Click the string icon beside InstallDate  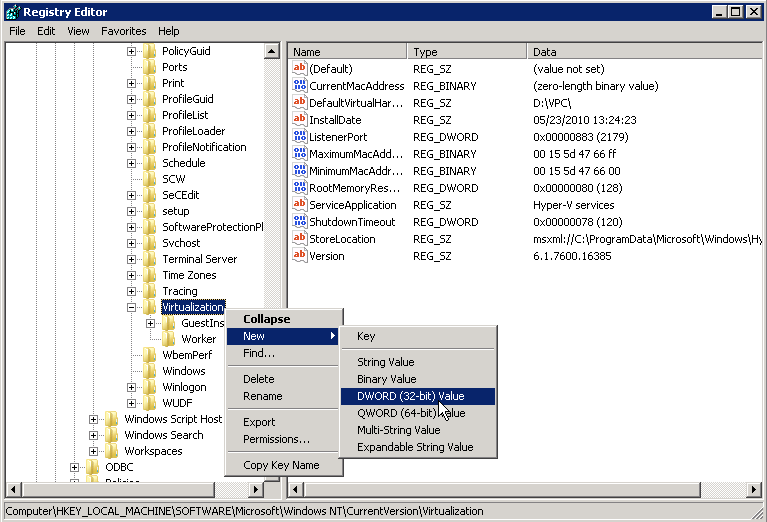(299, 120)
